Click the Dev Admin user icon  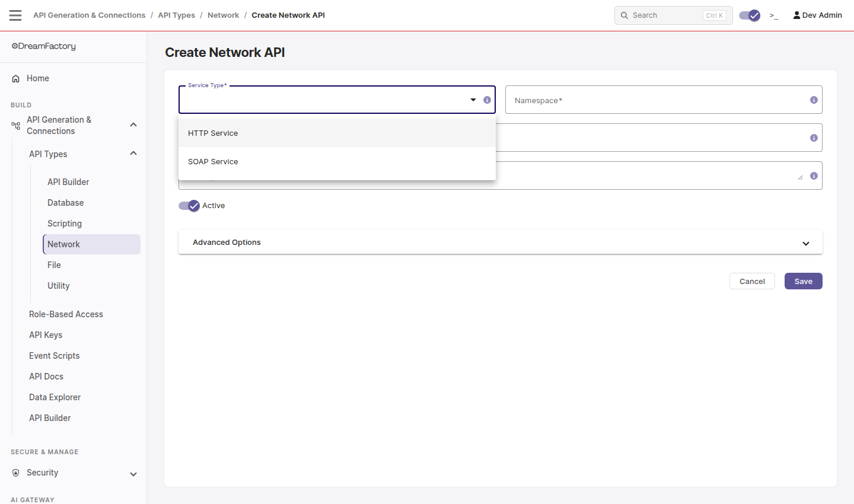(x=796, y=15)
